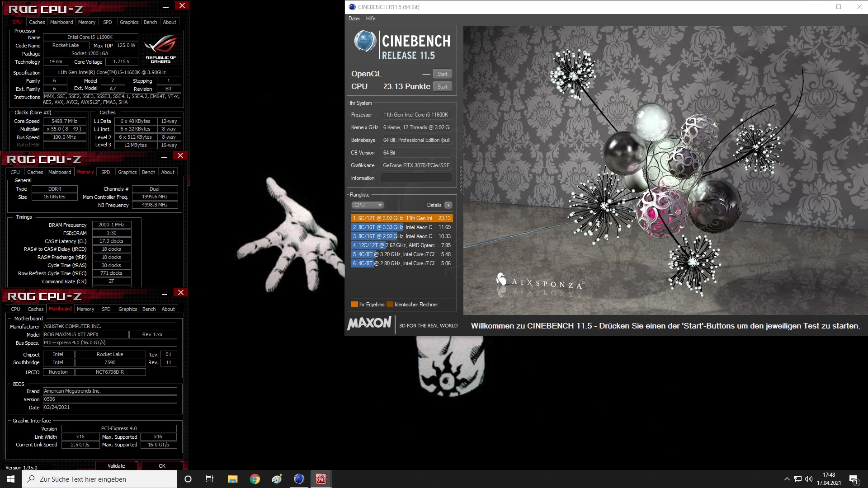Screen dimensions: 868x488
Task: Click the BIOS version 0506 field
Action: click(x=110, y=399)
